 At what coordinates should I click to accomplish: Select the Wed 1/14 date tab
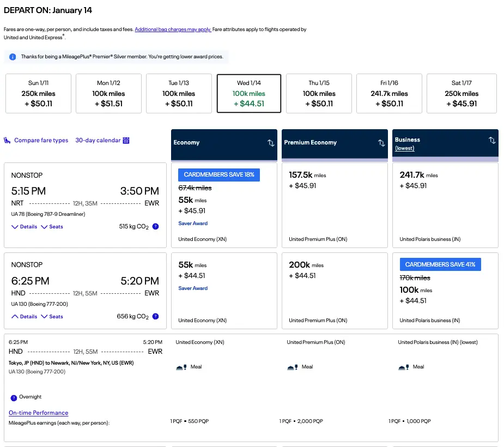[249, 94]
